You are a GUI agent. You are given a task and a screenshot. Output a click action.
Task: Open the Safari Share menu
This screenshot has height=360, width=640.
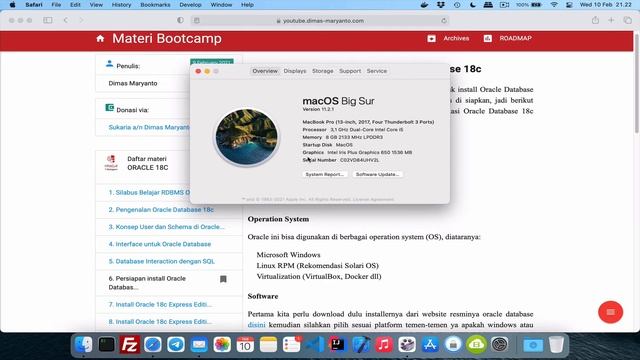point(596,20)
